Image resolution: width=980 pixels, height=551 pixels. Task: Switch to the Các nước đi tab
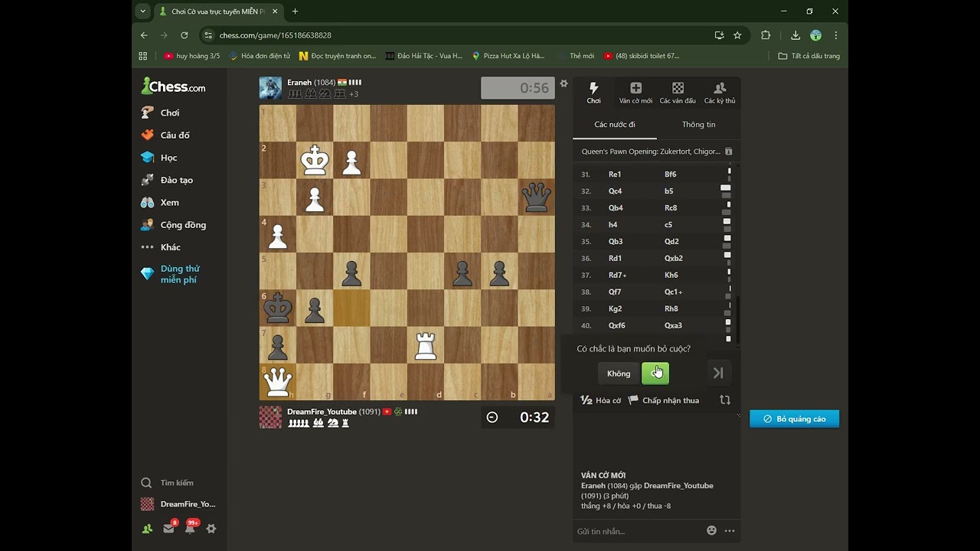[615, 125]
